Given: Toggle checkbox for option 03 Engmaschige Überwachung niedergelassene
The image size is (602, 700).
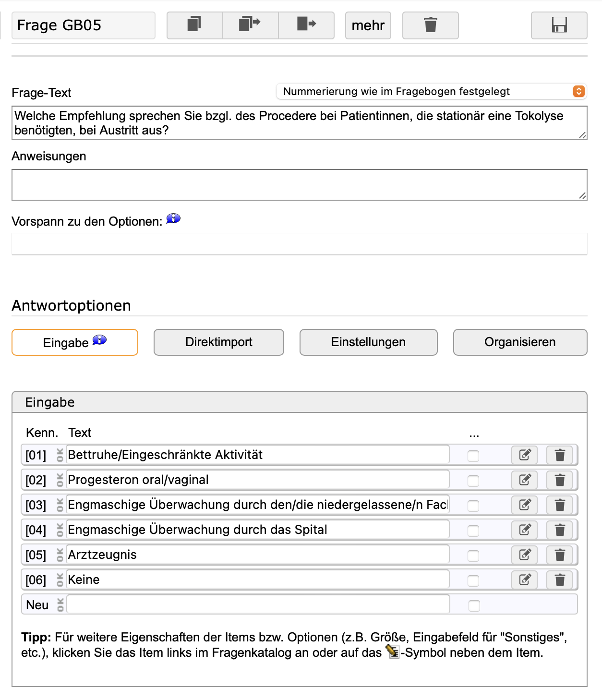Looking at the screenshot, I should click(x=473, y=506).
